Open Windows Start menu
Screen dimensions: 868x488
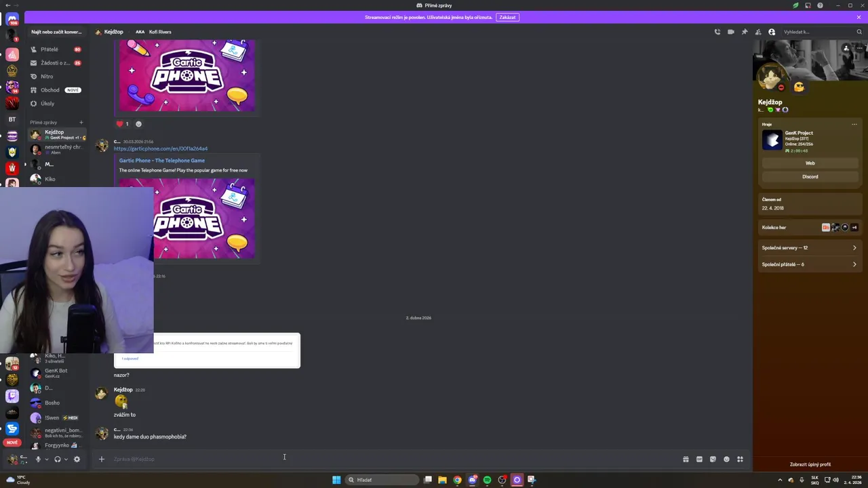[x=336, y=480]
